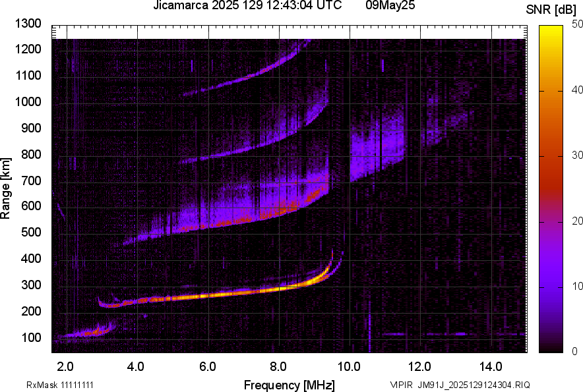This screenshot has width=583, height=392.
Task: Click the 4.0 frequency tick label
Action: tap(136, 367)
